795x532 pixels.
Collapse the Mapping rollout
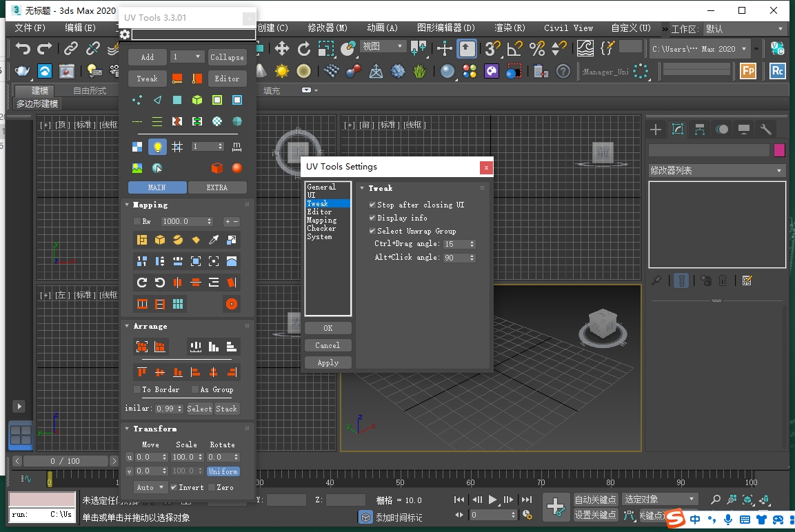pyautogui.click(x=128, y=205)
